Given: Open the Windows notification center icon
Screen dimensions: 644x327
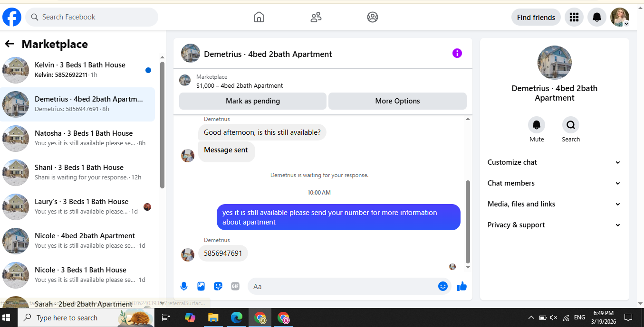Looking at the screenshot, I should (628, 318).
